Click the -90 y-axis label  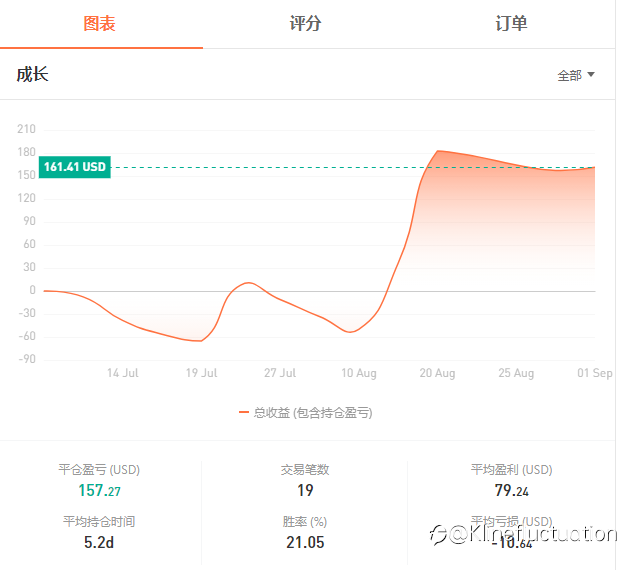pyautogui.click(x=27, y=359)
